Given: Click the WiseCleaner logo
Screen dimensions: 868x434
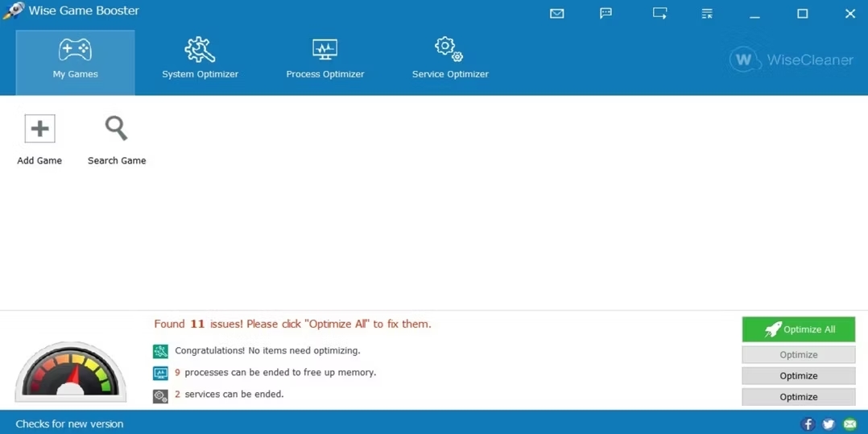Looking at the screenshot, I should point(792,60).
